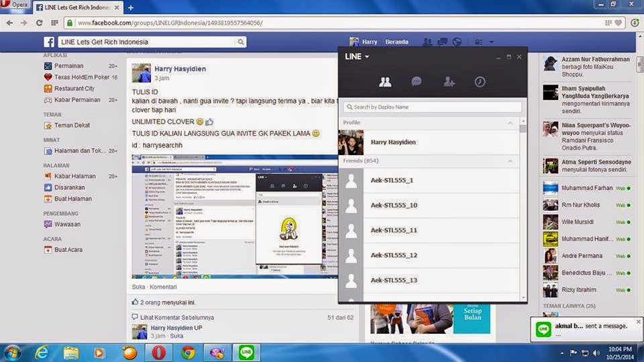Chat with Rizky Ibrahim
Image resolution: width=644 pixels, height=362 pixels.
(x=587, y=289)
